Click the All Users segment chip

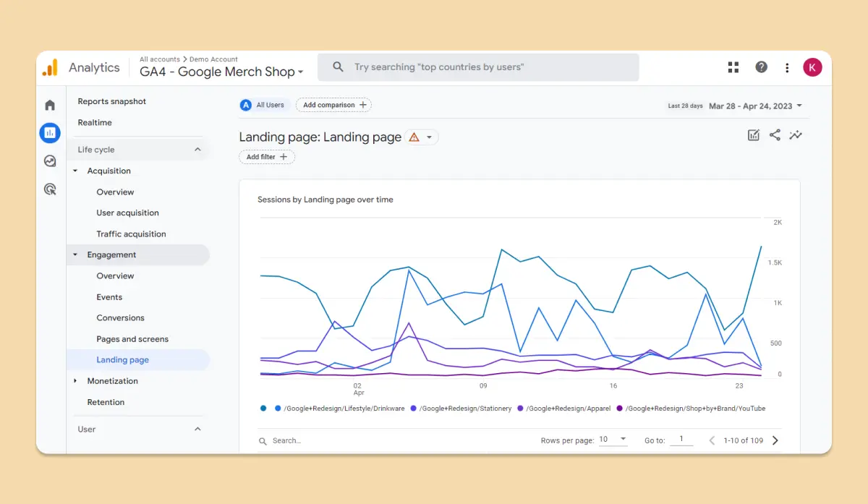click(x=264, y=105)
